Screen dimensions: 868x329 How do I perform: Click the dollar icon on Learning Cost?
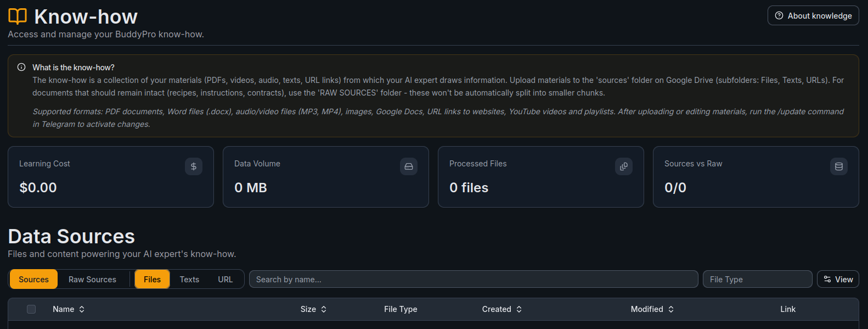pyautogui.click(x=194, y=166)
